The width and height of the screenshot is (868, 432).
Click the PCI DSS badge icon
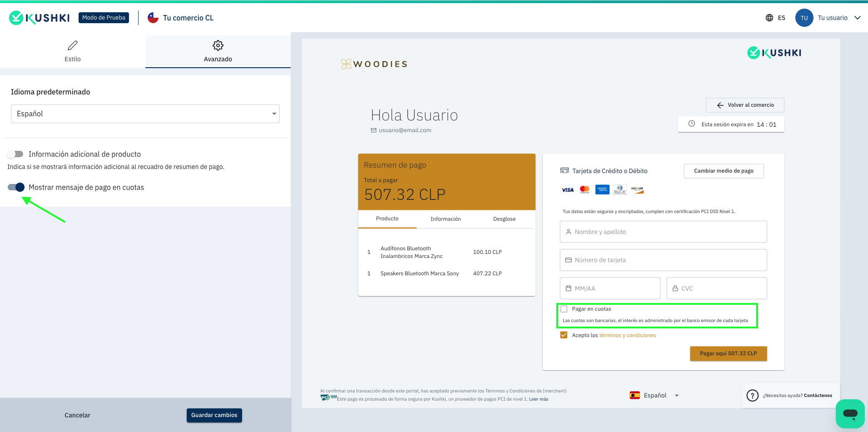(328, 397)
